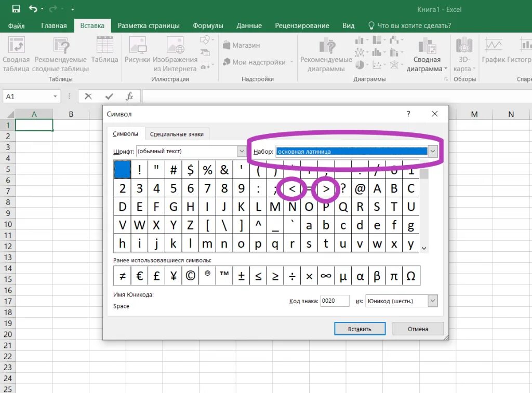Click Что вы хотите сделать search box
The width and height of the screenshot is (532, 393).
pos(410,26)
